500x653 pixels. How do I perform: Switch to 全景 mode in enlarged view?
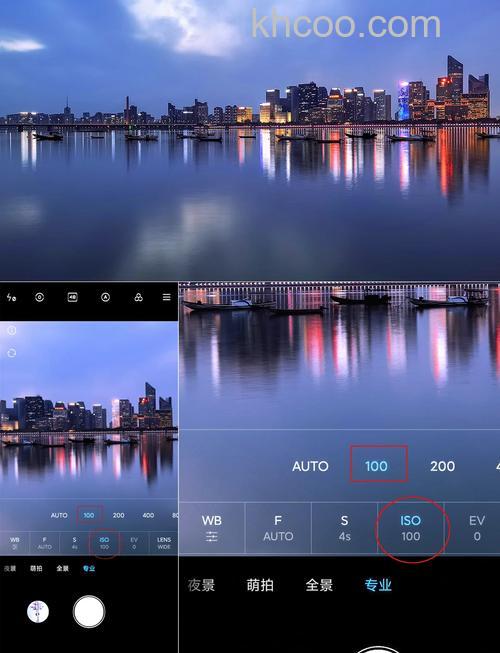319,585
